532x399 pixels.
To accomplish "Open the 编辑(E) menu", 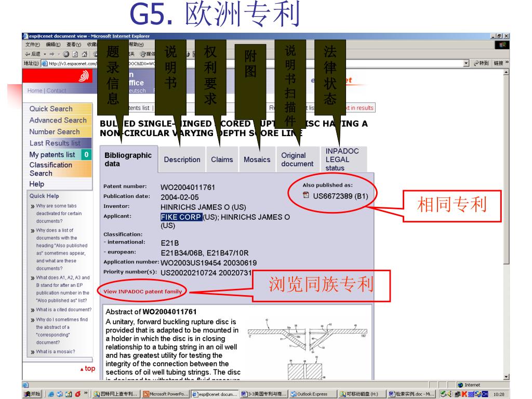I will [x=53, y=45].
